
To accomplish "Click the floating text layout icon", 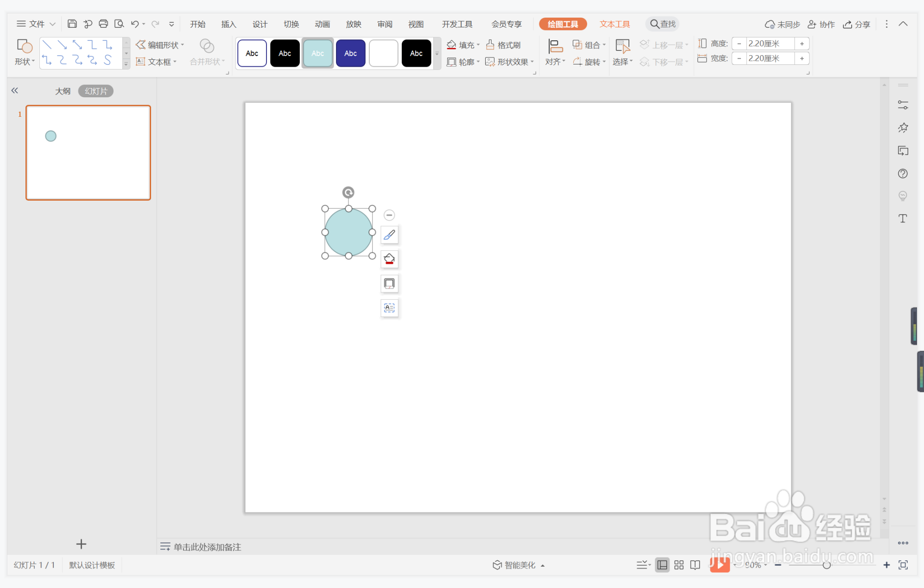I will [389, 308].
